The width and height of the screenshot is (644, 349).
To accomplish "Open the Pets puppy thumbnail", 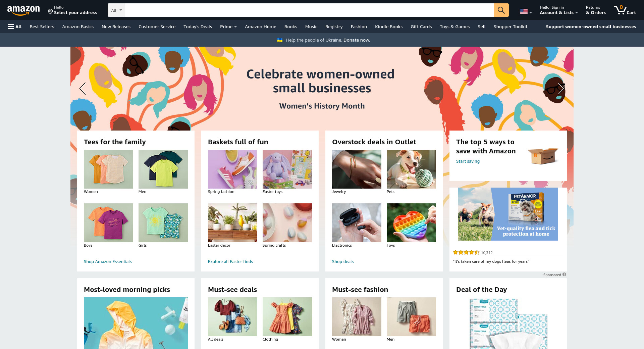I will pos(411,169).
